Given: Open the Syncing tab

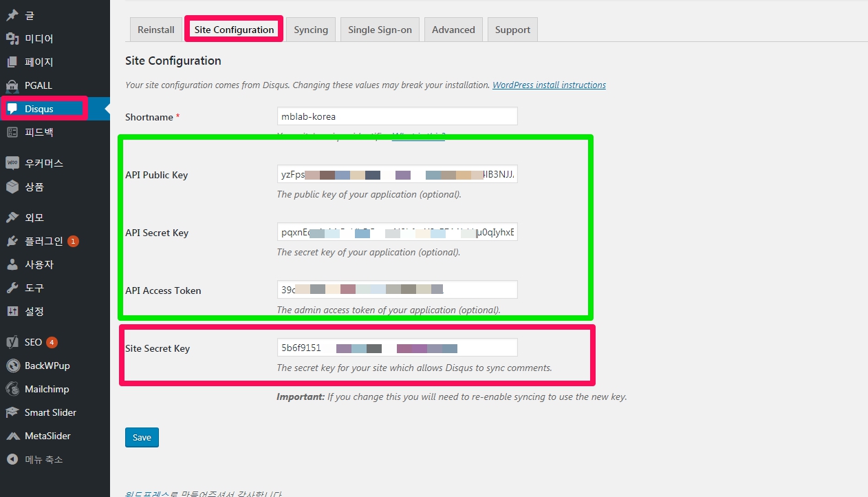Looking at the screenshot, I should tap(311, 30).
